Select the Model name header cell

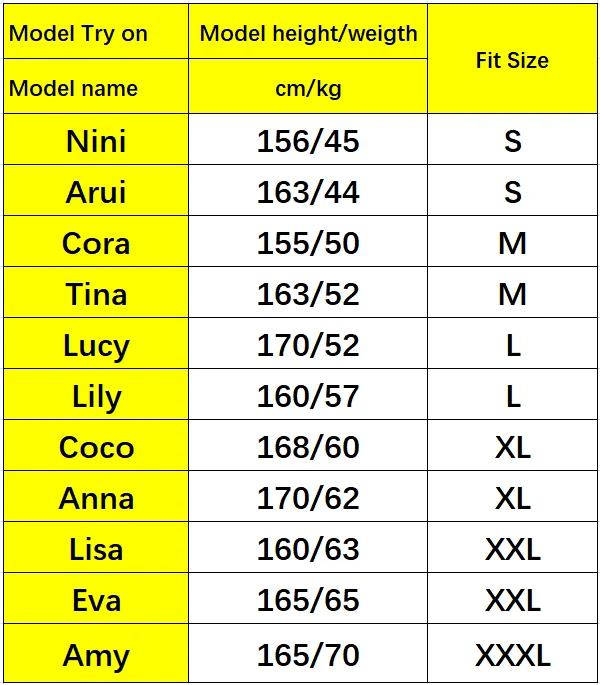(x=96, y=86)
